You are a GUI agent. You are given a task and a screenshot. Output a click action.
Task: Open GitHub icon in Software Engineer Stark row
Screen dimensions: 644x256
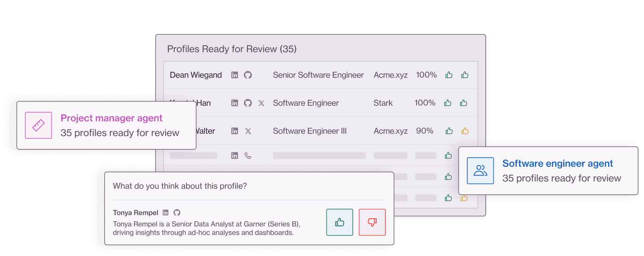click(x=248, y=103)
